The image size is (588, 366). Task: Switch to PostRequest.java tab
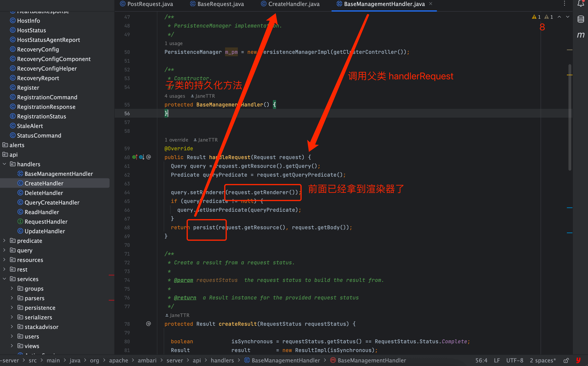[150, 4]
